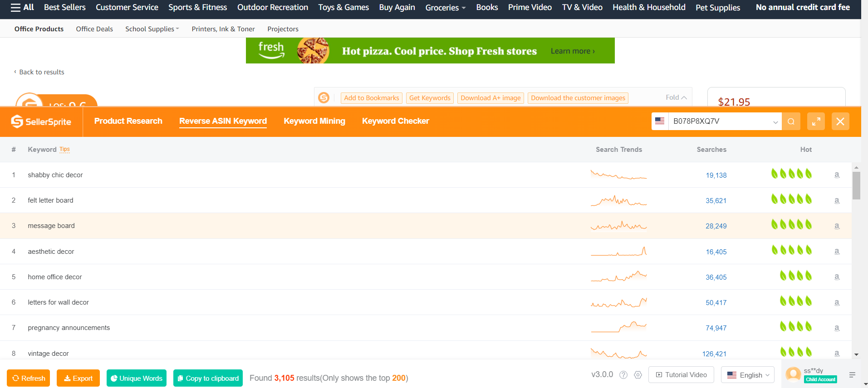The width and height of the screenshot is (868, 388).
Task: Open the English language dropdown
Action: coord(747,375)
